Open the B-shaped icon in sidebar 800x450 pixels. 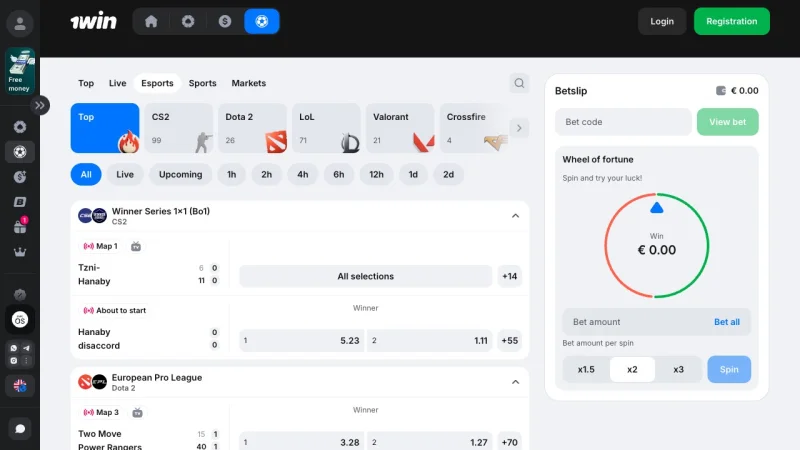click(x=20, y=202)
